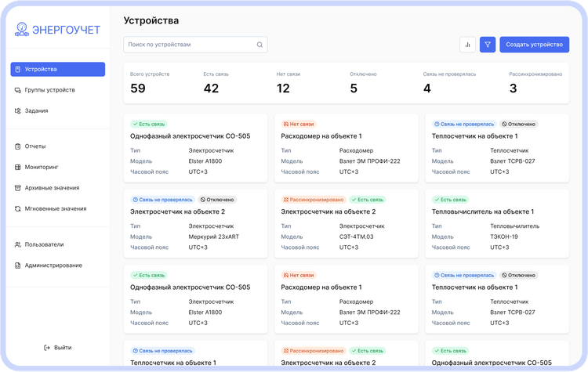Click the Отчеты sidebar icon
Viewport: 588px width, 372px height.
(18, 146)
